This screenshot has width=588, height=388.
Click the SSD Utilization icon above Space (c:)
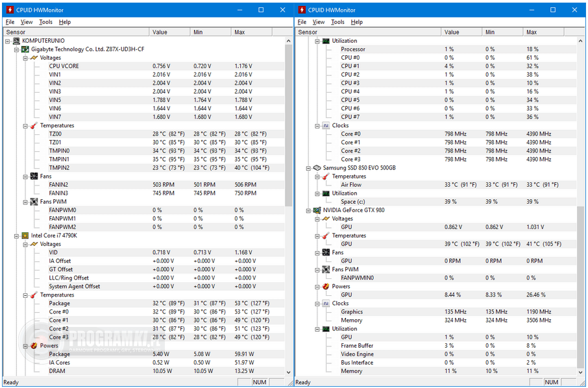click(x=326, y=193)
